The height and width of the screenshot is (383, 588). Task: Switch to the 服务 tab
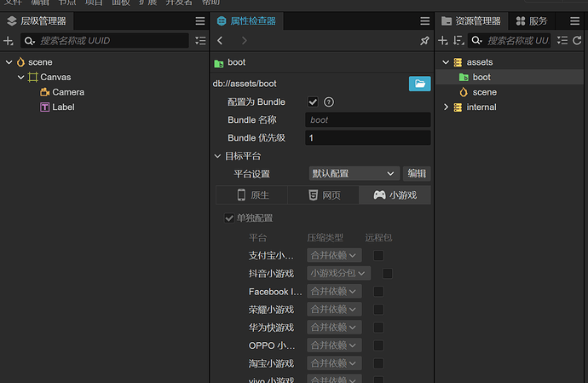(x=532, y=21)
